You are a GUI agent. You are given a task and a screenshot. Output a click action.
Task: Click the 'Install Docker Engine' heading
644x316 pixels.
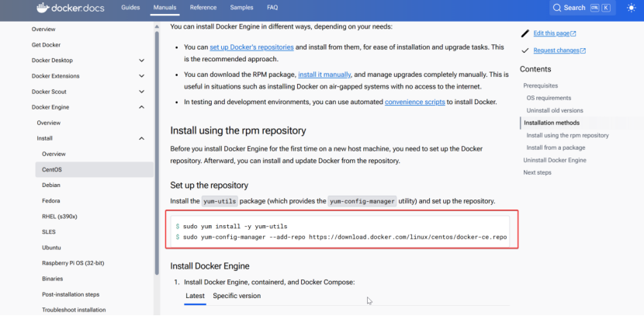click(x=209, y=266)
